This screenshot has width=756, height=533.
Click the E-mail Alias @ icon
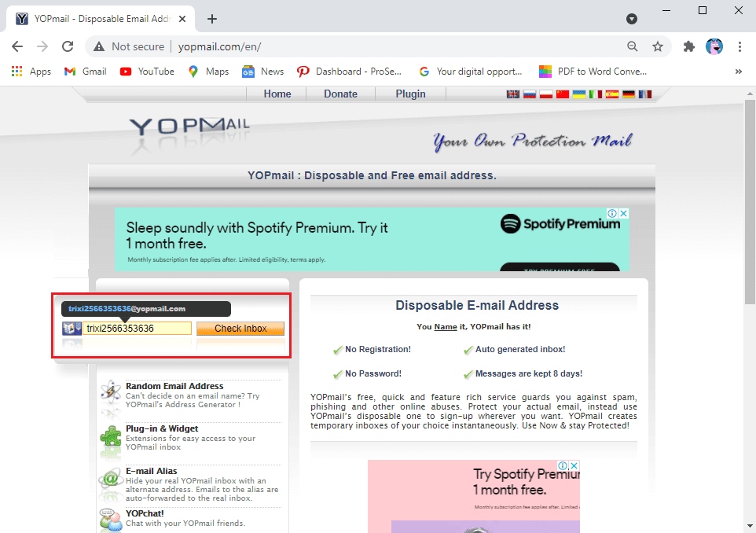point(110,479)
